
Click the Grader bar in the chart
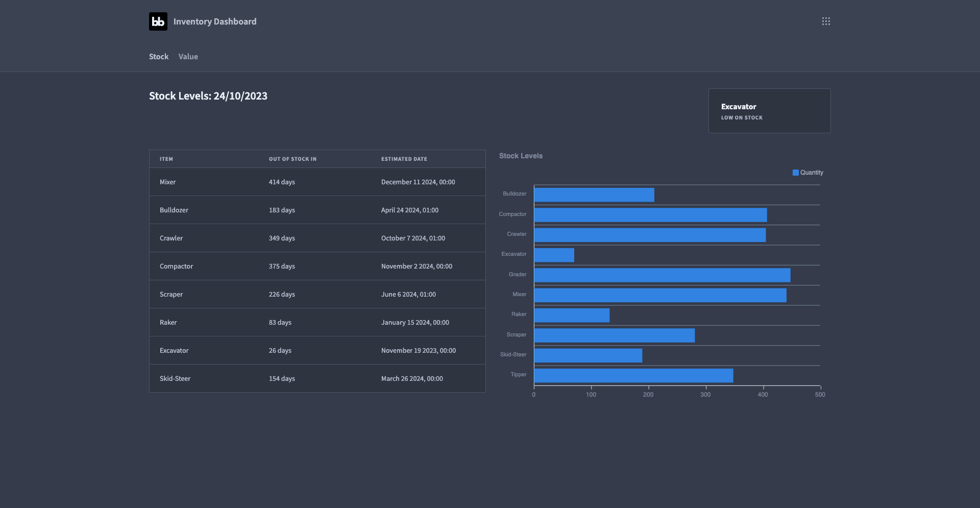[x=662, y=275]
